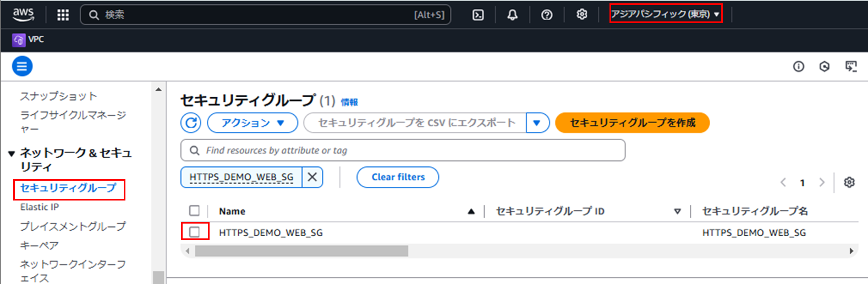Sort by security group ID arrow
Screen dimensions: 868x284
click(x=677, y=211)
